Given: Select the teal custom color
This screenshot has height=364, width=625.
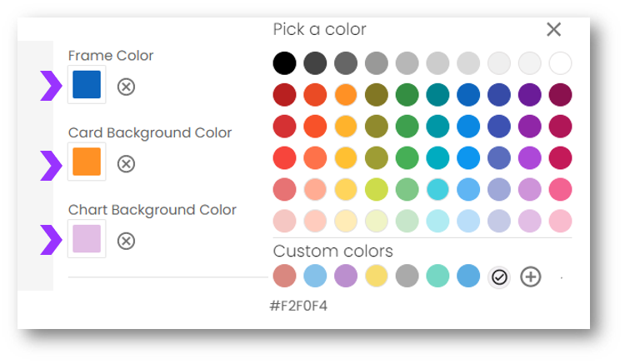Looking at the screenshot, I should (x=437, y=277).
